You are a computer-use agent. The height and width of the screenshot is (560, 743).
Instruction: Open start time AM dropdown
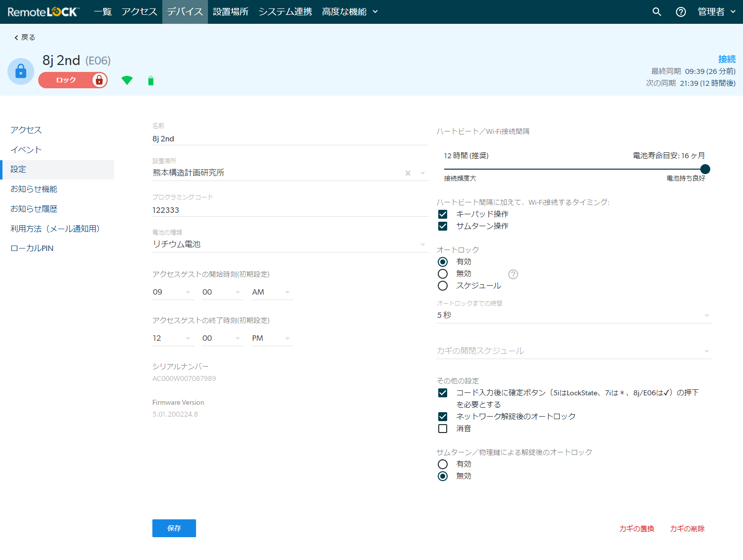point(271,292)
